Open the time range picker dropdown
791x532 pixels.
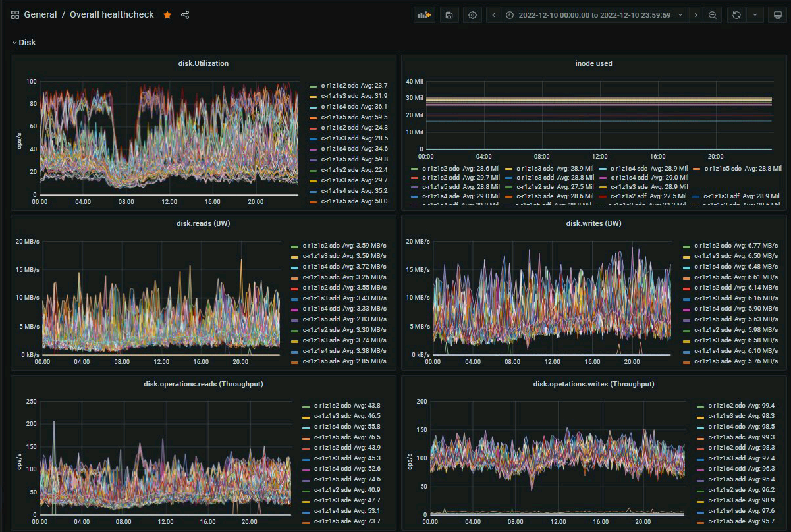coord(595,15)
